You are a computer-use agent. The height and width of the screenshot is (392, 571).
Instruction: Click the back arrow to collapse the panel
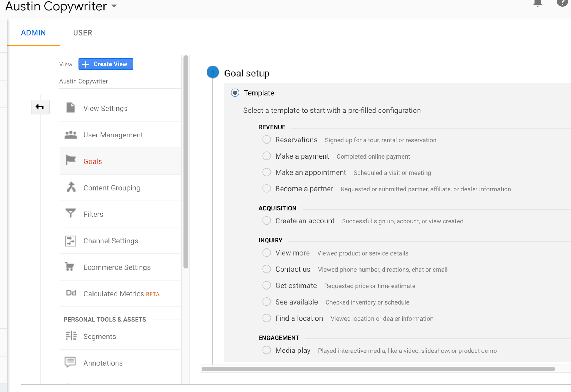click(40, 107)
